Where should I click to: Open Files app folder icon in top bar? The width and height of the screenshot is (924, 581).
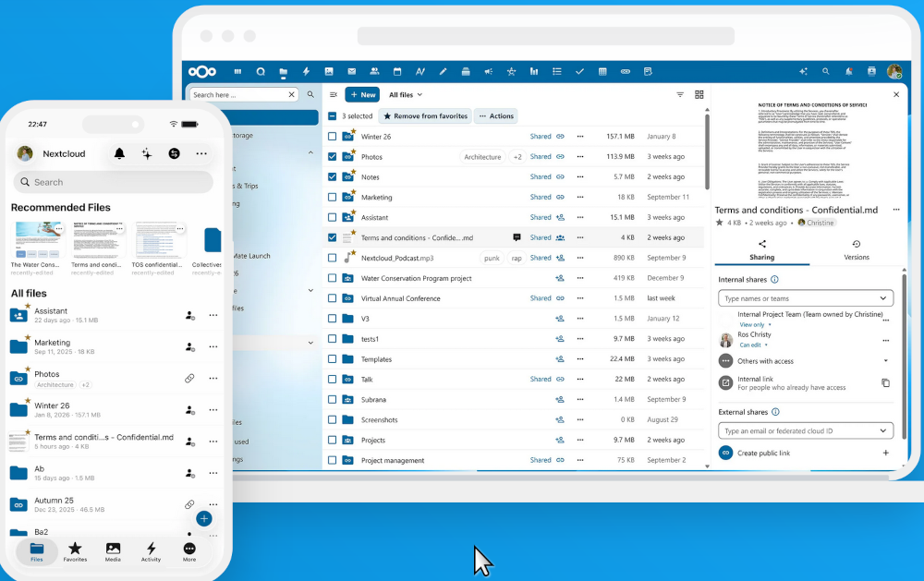click(284, 72)
